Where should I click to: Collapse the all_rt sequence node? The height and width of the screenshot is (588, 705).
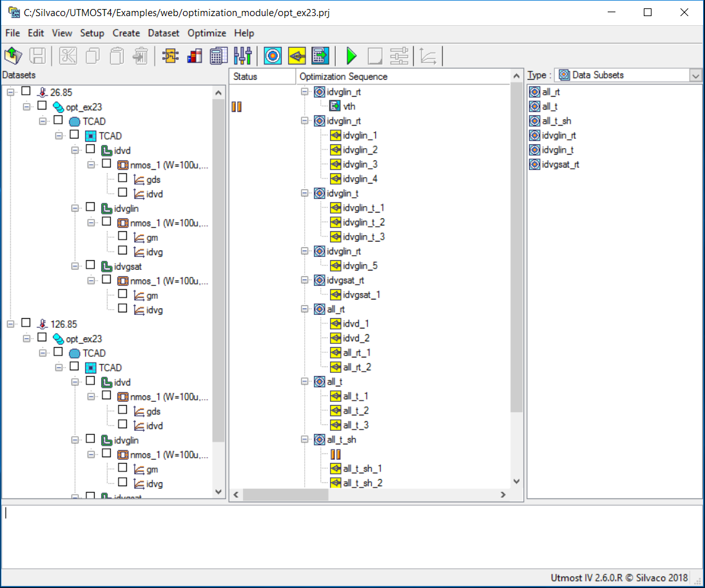304,309
